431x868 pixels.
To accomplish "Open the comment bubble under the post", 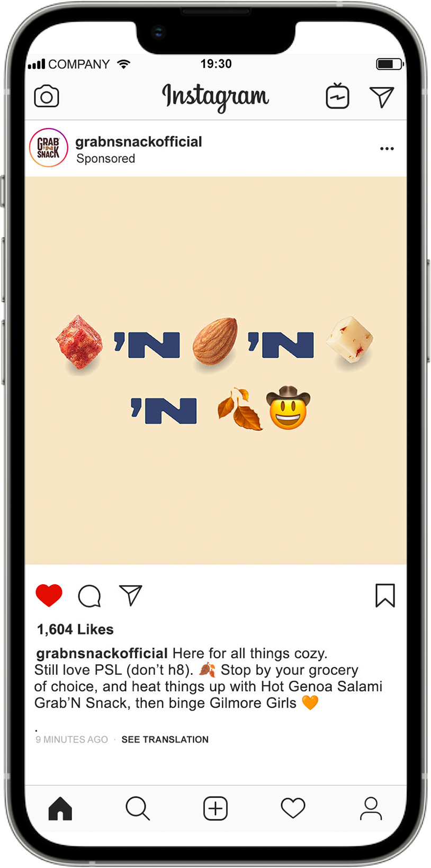I will click(89, 595).
